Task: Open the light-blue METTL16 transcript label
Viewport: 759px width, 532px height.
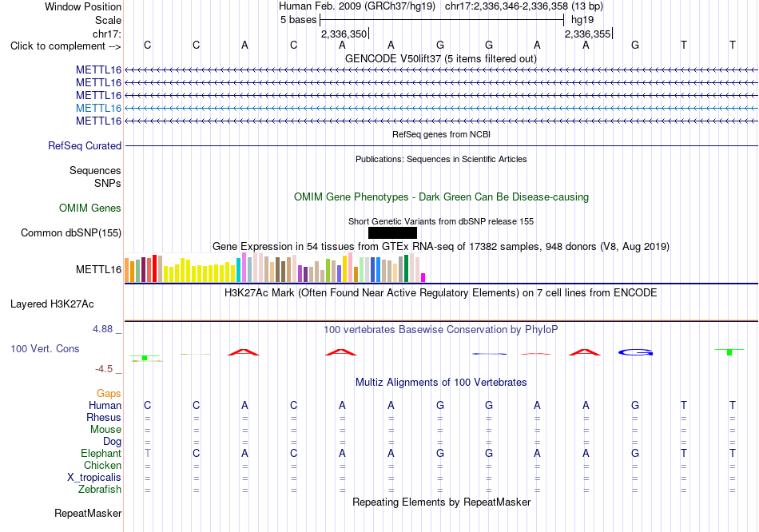Action: coord(98,108)
